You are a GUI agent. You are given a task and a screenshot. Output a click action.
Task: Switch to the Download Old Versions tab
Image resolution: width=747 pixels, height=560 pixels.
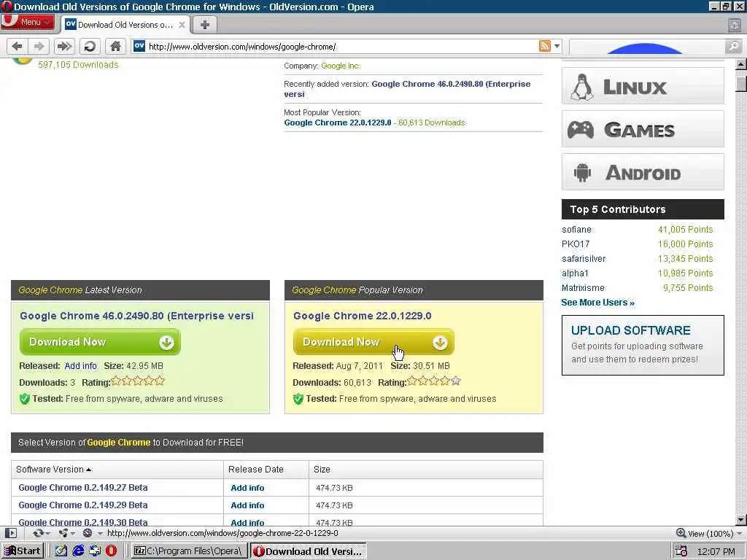(x=125, y=25)
